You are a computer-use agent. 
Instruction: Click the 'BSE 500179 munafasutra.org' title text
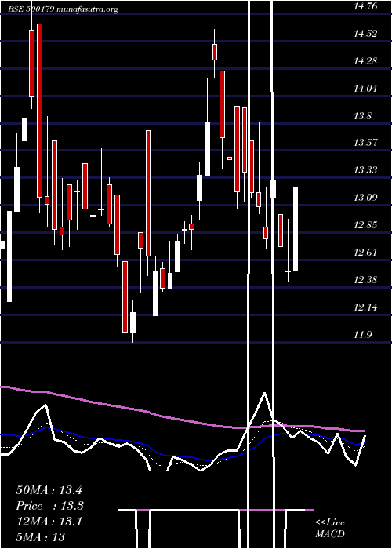(64, 9)
